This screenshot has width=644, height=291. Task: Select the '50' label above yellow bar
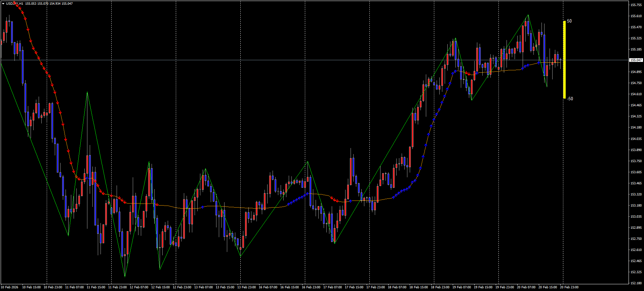click(569, 21)
